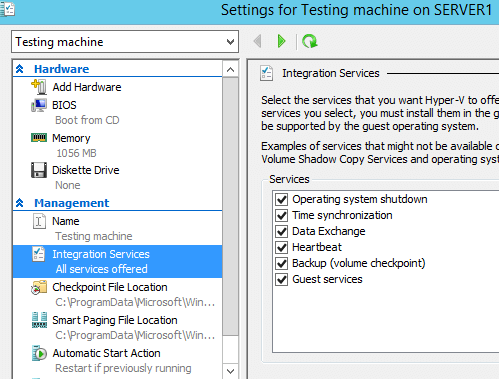Click the Management section header

pyautogui.click(x=72, y=203)
